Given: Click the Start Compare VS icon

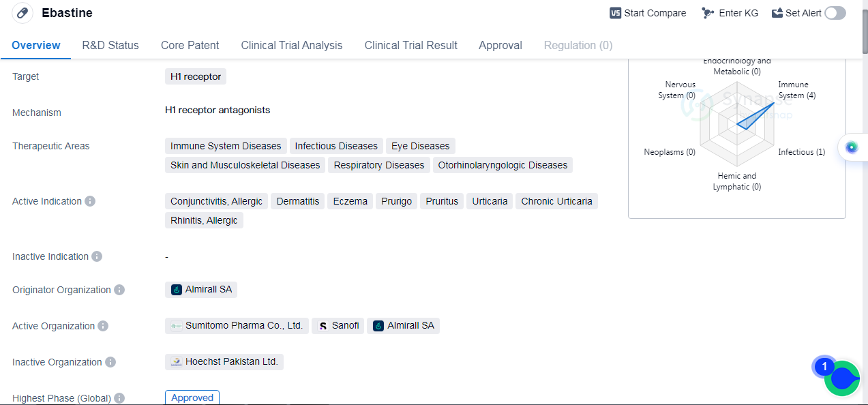Looking at the screenshot, I should pyautogui.click(x=616, y=13).
